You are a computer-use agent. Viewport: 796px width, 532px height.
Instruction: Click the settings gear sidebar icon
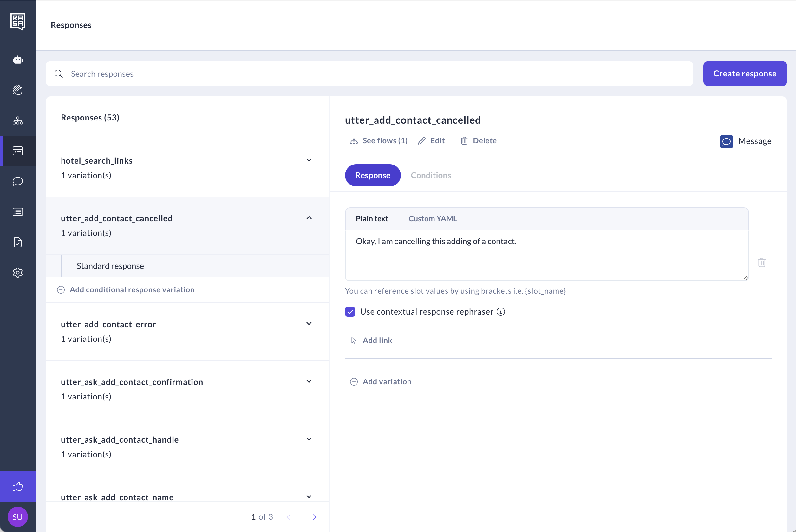tap(18, 272)
